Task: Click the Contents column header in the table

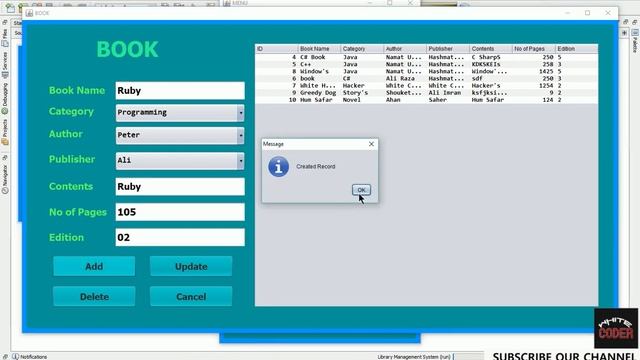Action: point(491,49)
